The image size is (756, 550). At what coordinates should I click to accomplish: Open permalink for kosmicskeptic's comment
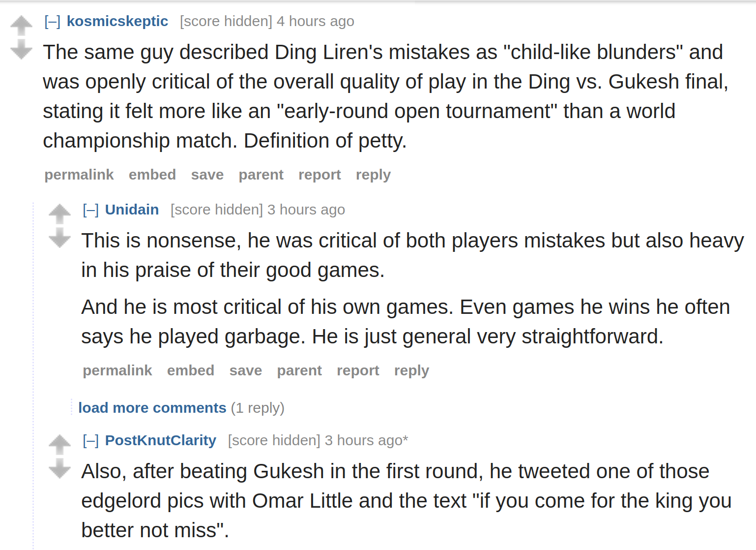[x=79, y=175]
